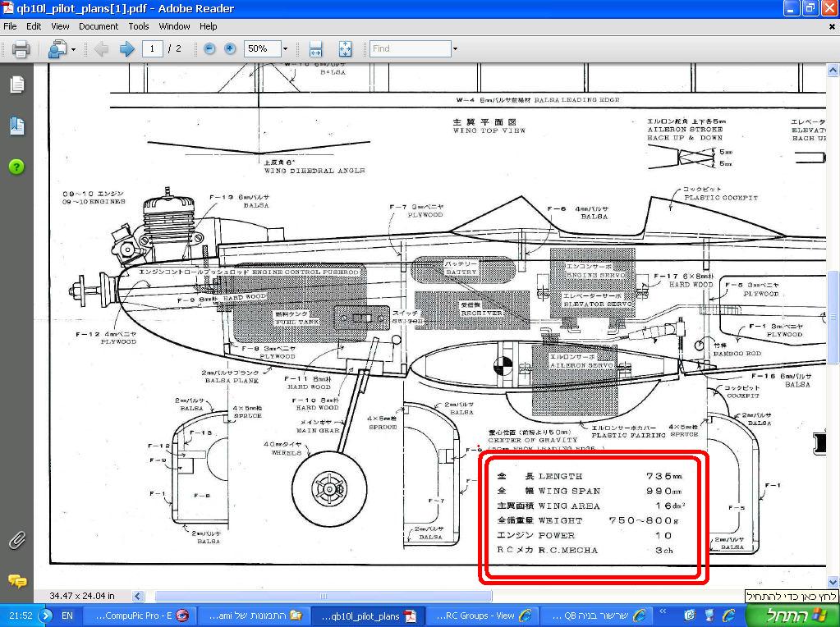Click the AILERON STROKE label
The height and width of the screenshot is (627, 840).
coord(685,130)
